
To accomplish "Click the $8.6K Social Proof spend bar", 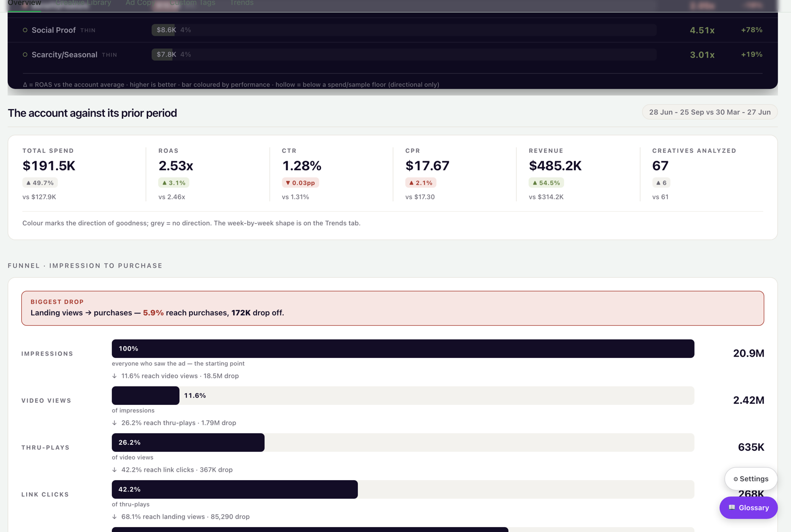I will (164, 30).
